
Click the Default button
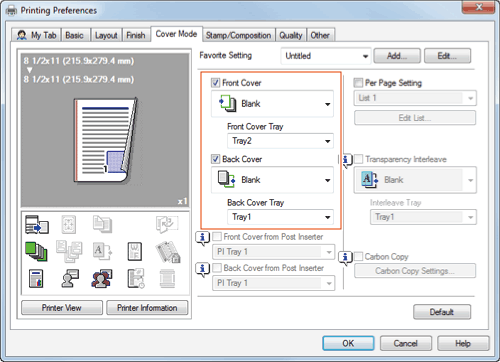click(442, 312)
